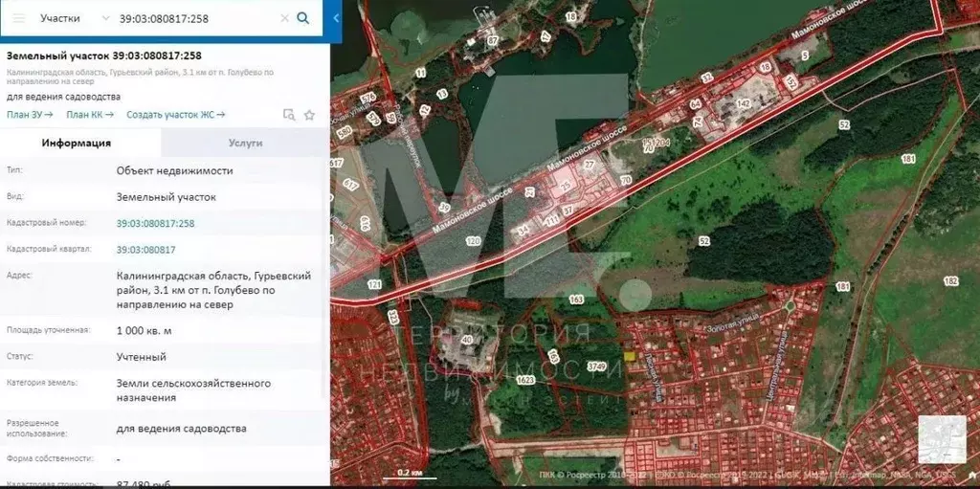Click the Адрес value with Калининградская область
Image resolution: width=980 pixels, height=489 pixels.
point(213,290)
